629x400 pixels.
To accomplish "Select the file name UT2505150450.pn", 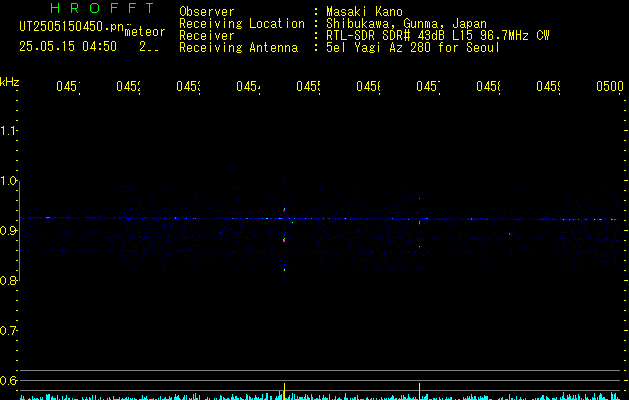I will click(x=72, y=27).
